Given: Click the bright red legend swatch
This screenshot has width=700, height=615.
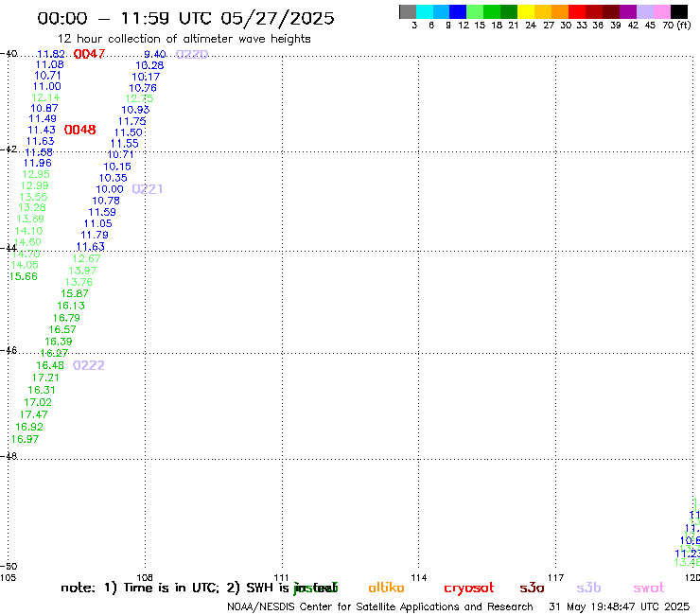Looking at the screenshot, I should click(x=577, y=11).
